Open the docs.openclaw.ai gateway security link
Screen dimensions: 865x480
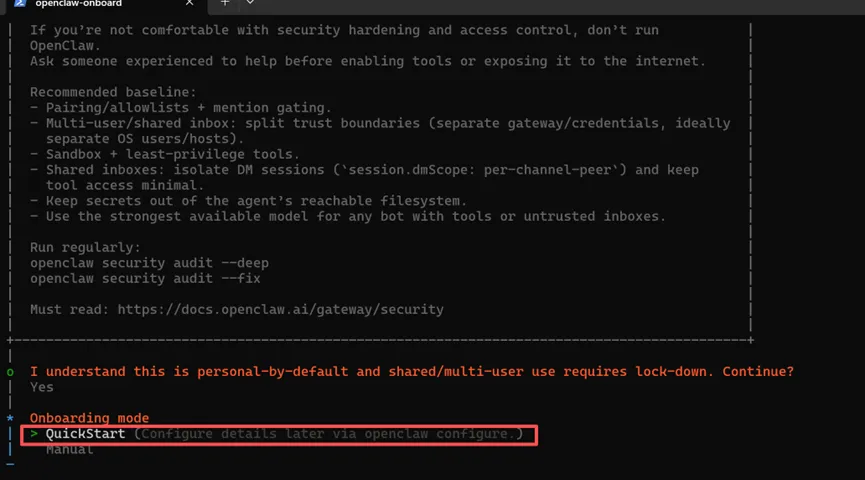(x=280, y=310)
